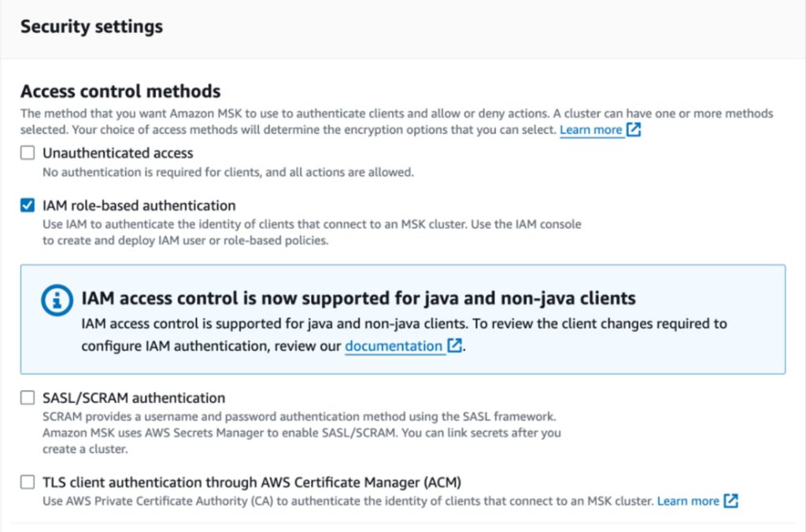Click the SCRAM username and password description text
Screen dimensions: 806x532
[x=301, y=432]
